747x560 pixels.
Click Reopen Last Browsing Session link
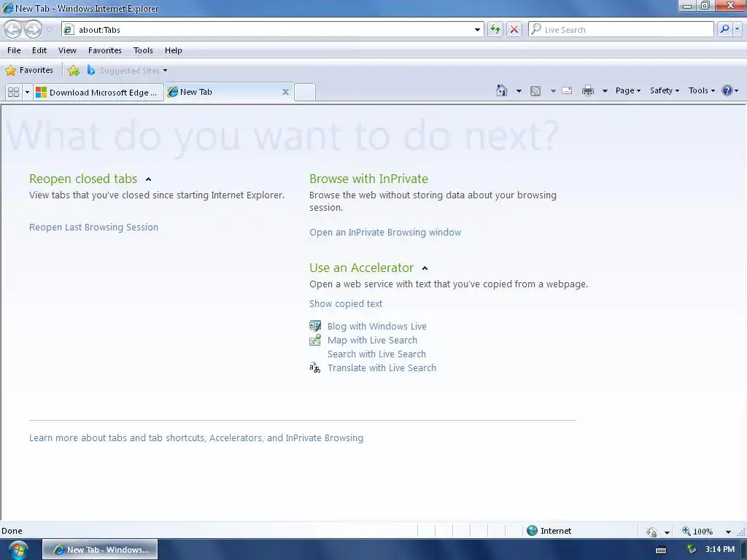coord(93,227)
